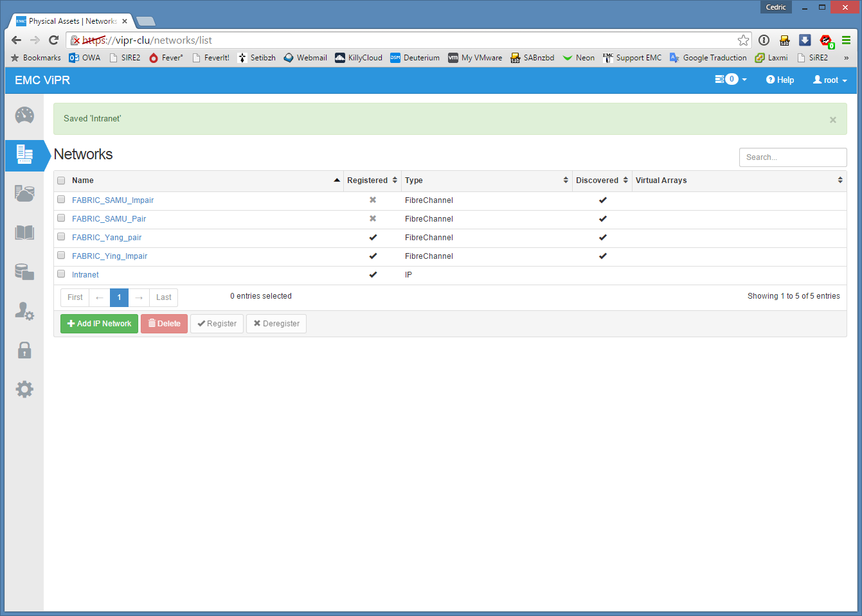862x616 pixels.
Task: Check the FABRIC_SAMU_Impair row checkbox
Action: [61, 200]
